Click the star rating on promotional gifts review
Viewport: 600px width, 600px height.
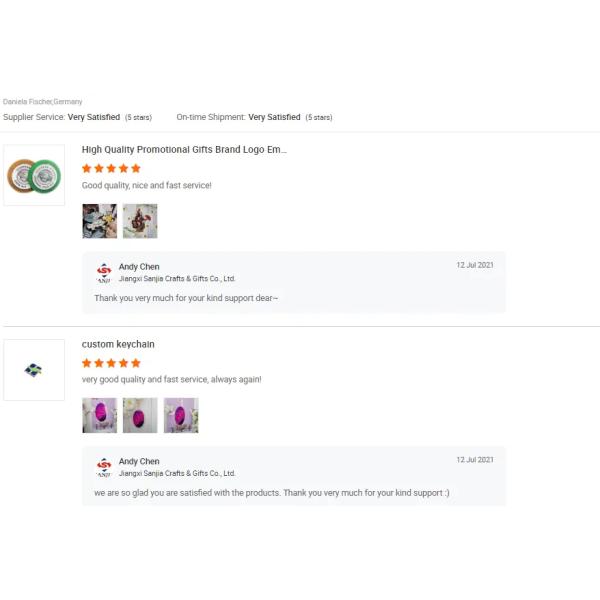[x=111, y=168]
